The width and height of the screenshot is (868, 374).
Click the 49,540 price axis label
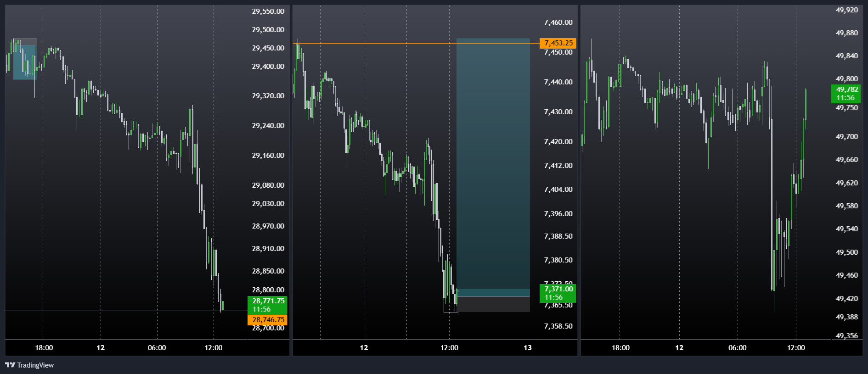tap(847, 229)
